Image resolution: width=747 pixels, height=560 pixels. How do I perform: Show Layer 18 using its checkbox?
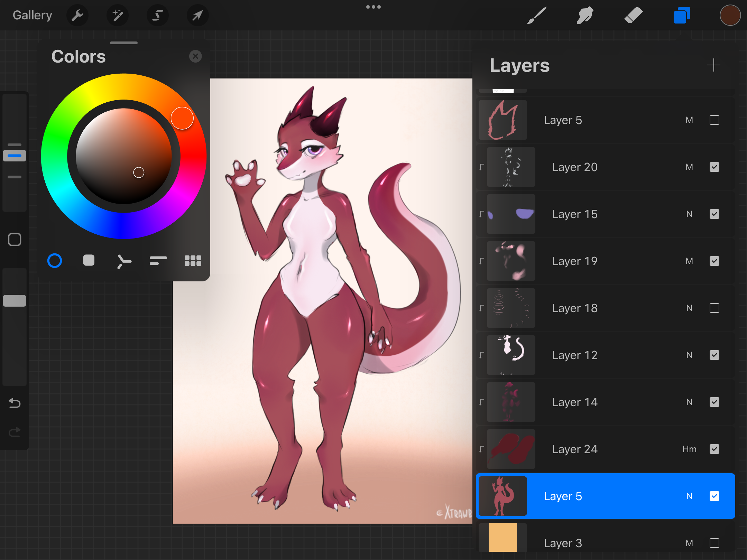click(714, 308)
